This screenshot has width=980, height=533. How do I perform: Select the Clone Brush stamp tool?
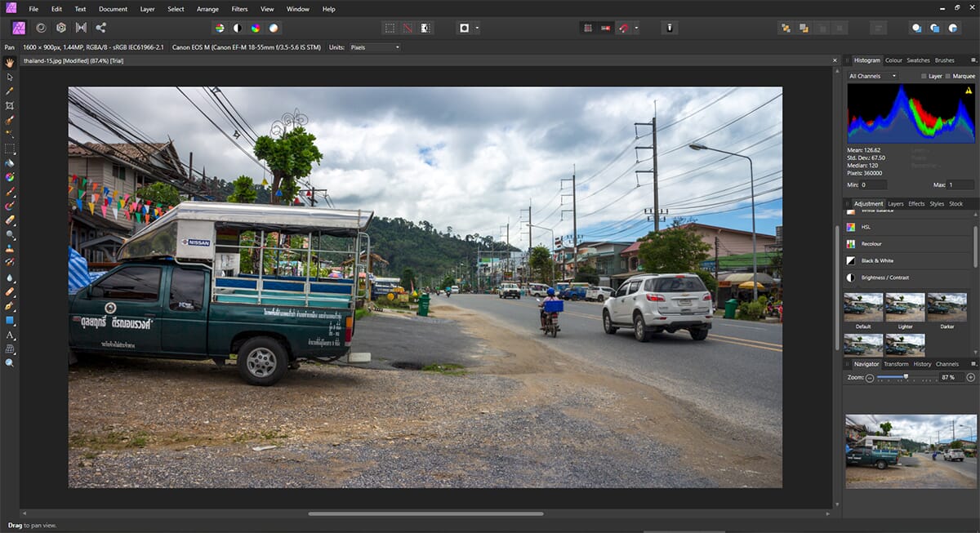point(10,248)
